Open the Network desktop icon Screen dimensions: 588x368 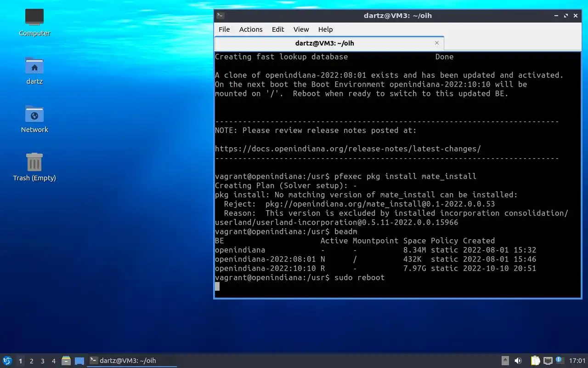(x=34, y=119)
